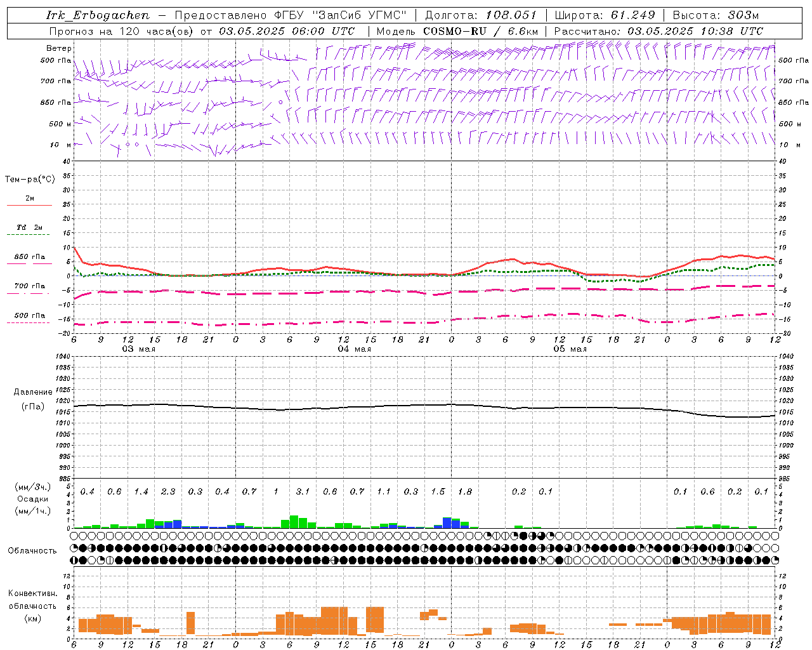Click the Рассчитано: 03.05.2025 10:38 UTC timestamp
Viewport: 812px width, 650px height.
point(658,31)
